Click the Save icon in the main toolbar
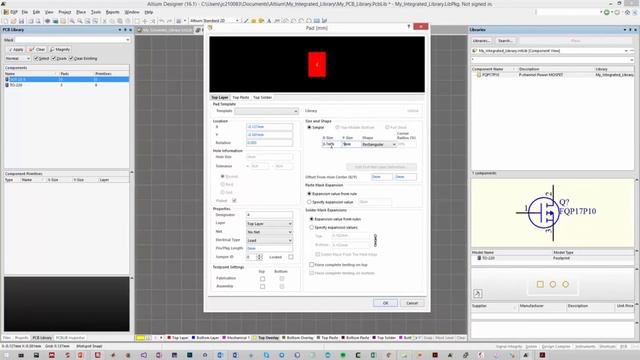 21,21
